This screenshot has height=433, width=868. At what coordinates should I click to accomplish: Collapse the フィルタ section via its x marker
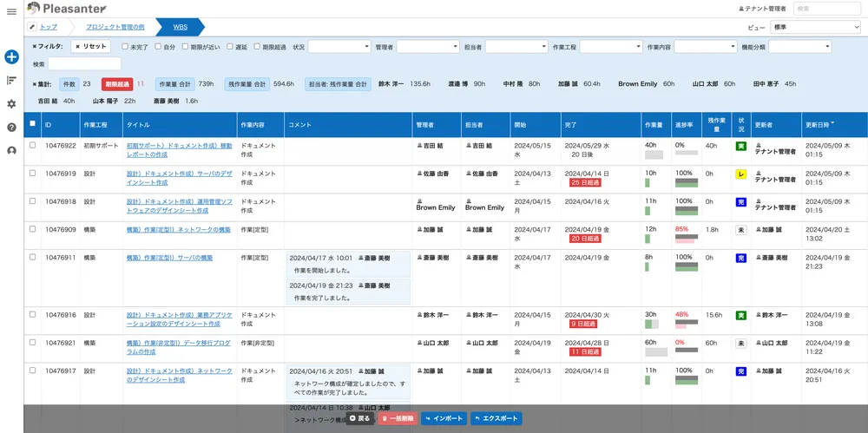click(x=35, y=47)
